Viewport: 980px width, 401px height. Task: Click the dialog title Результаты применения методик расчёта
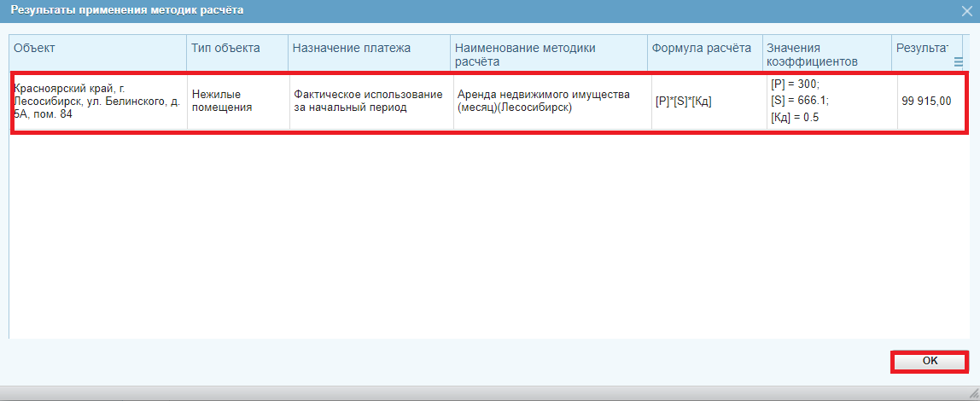pyautogui.click(x=126, y=10)
